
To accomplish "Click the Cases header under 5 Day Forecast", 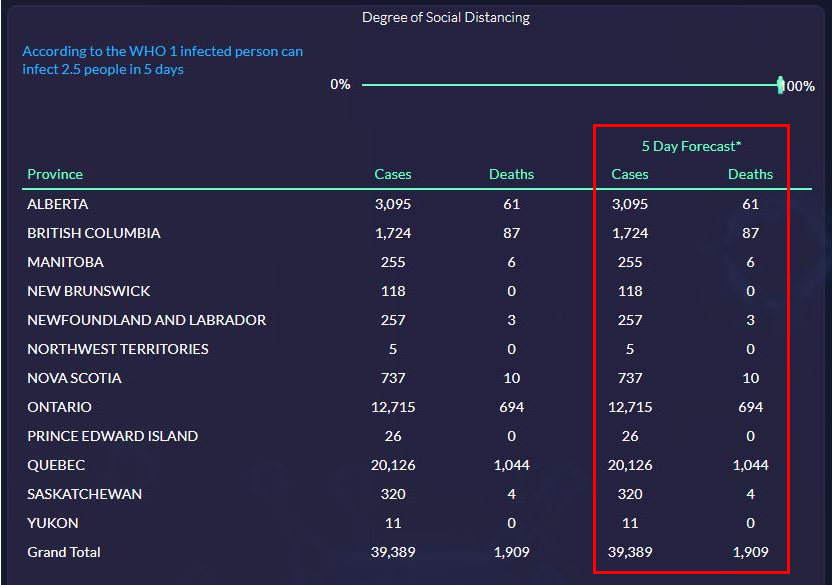I will click(x=630, y=174).
